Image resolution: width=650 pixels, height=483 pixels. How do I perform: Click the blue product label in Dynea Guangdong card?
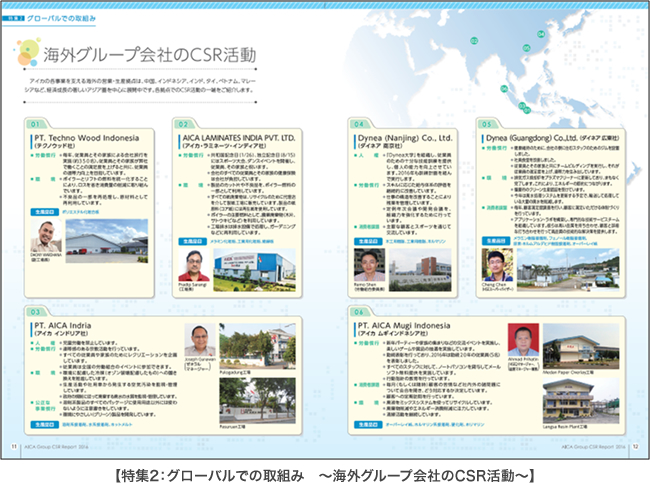496,241
